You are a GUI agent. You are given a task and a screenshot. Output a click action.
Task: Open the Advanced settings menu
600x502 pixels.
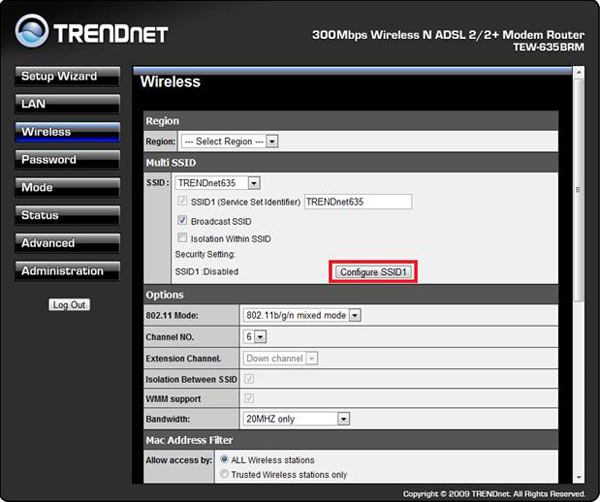[67, 243]
